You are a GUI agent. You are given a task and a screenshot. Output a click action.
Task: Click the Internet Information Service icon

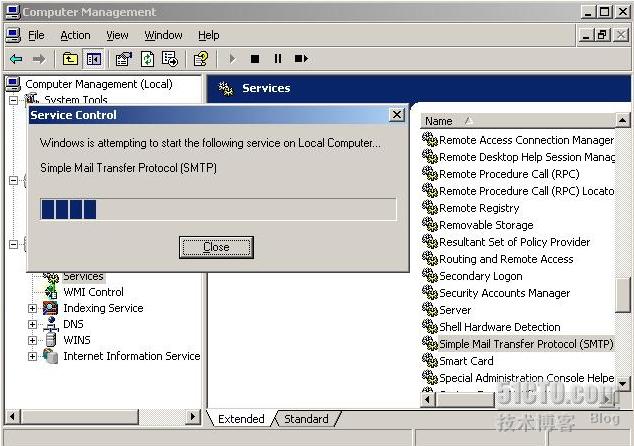tap(51, 356)
